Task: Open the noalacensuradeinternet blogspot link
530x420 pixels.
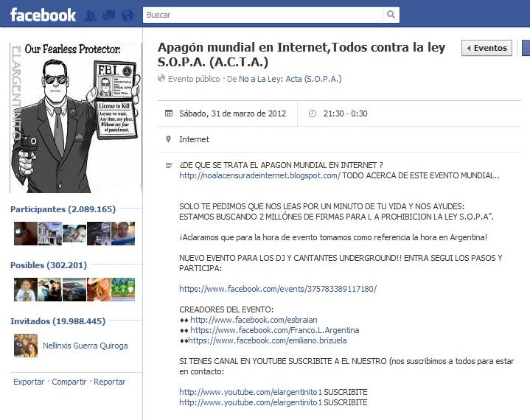Action: click(259, 175)
